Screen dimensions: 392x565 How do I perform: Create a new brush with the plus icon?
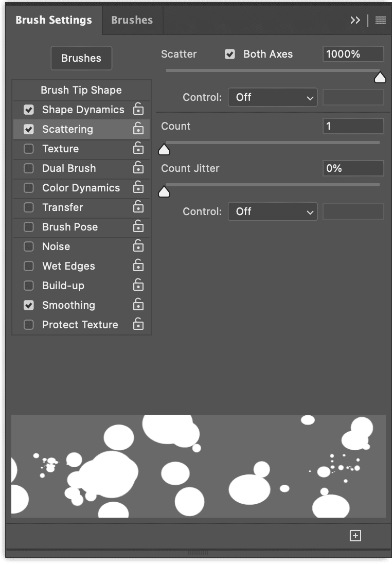point(355,535)
